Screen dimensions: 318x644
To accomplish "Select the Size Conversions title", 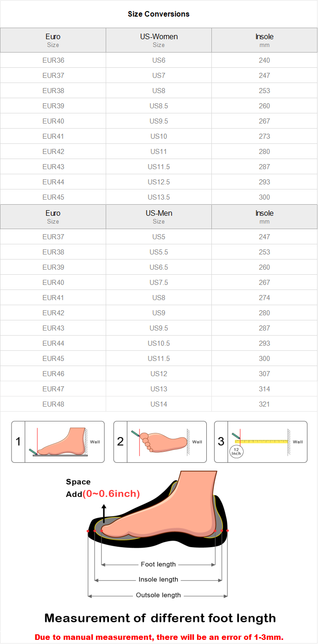I will point(159,14).
